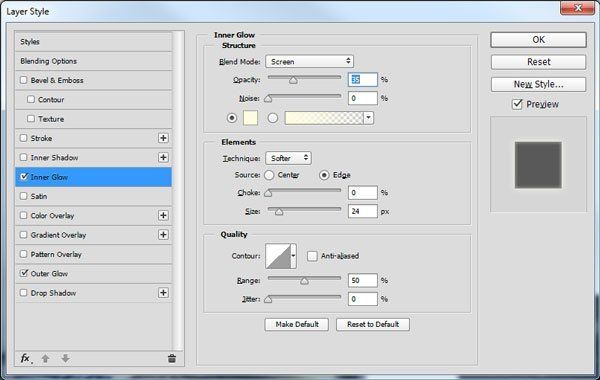The width and height of the screenshot is (600, 380).
Task: Click the Range slider handle
Action: click(304, 281)
